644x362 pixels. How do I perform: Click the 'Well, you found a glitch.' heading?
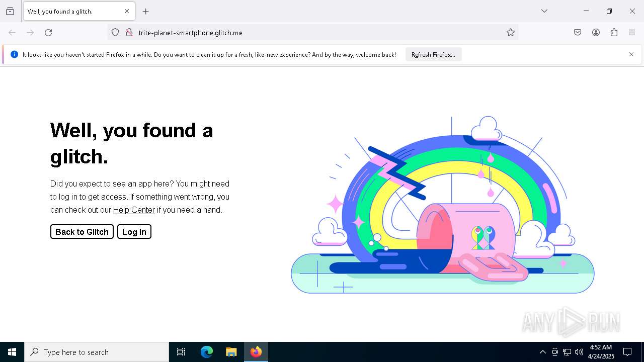point(132,143)
